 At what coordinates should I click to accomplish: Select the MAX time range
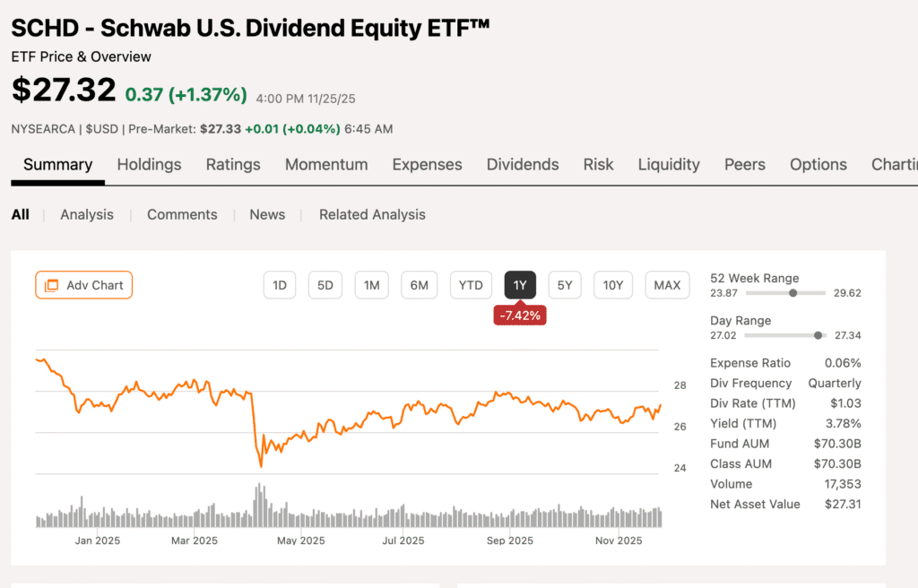point(667,285)
